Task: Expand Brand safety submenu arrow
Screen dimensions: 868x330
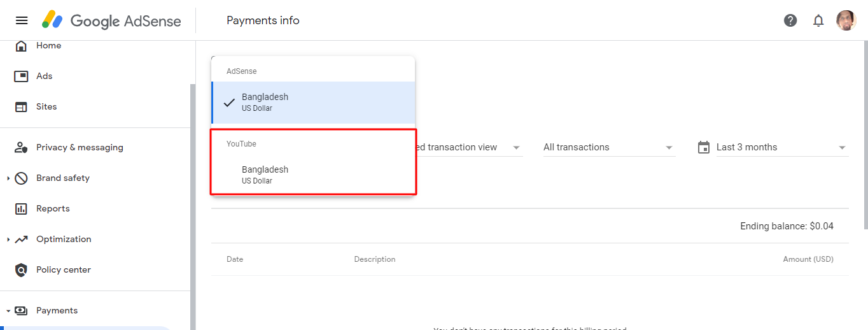Action: pos(8,178)
